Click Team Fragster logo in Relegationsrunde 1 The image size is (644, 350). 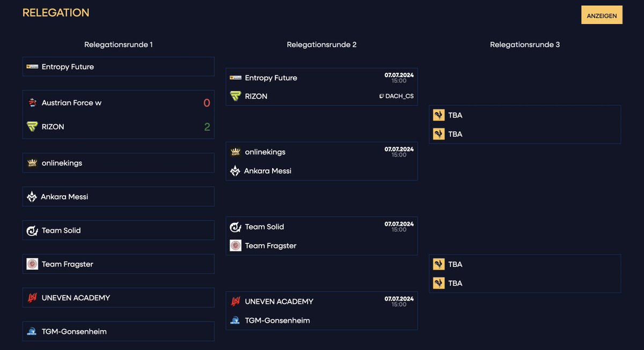(32, 264)
